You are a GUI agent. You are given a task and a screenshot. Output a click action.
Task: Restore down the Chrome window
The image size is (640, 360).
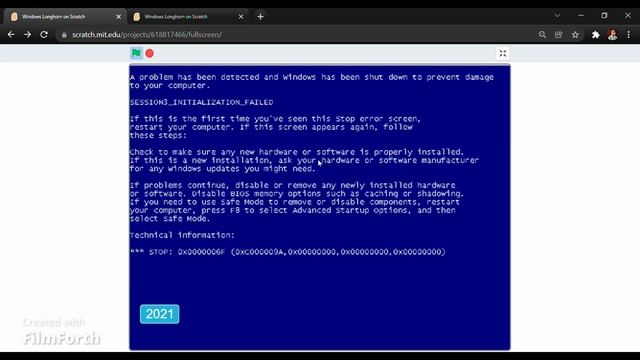604,16
